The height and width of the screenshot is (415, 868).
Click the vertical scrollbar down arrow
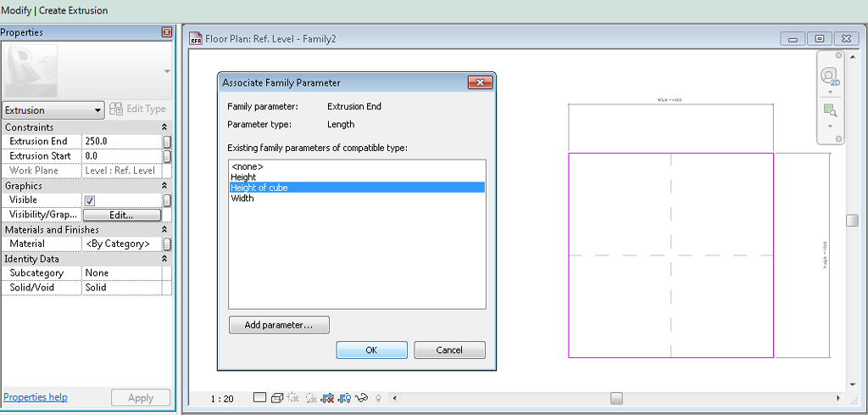click(852, 384)
